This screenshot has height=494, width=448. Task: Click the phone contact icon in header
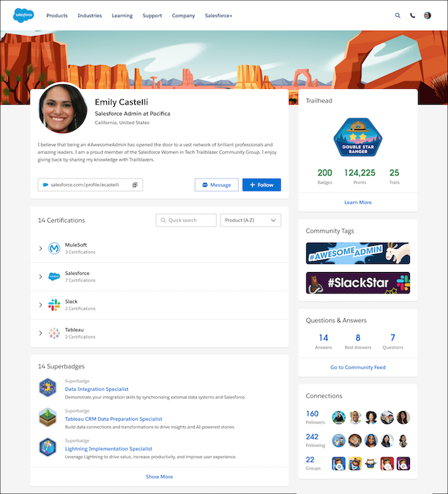coord(412,16)
